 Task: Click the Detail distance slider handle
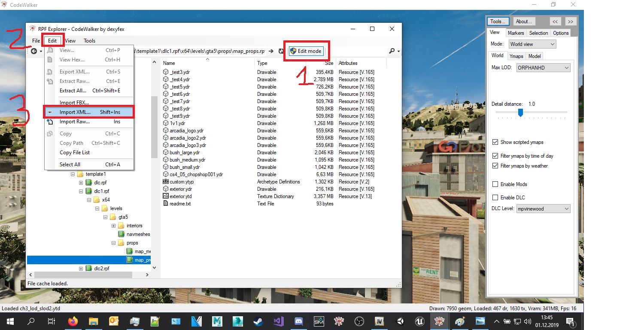coord(520,113)
